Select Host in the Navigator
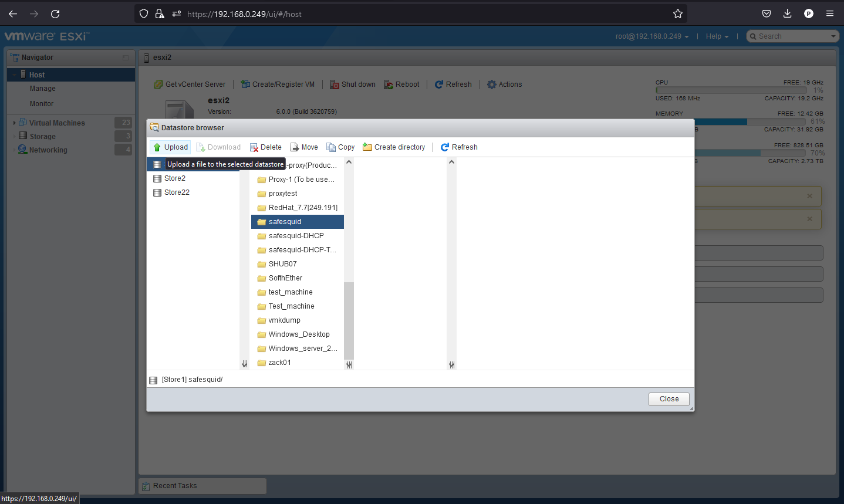The image size is (844, 504). [x=71, y=75]
